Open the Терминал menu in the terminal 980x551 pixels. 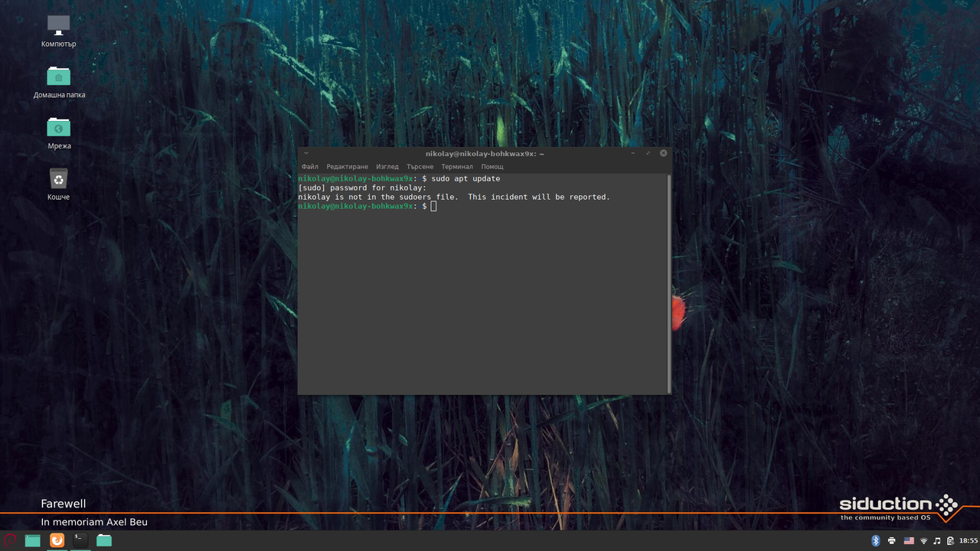click(x=457, y=166)
